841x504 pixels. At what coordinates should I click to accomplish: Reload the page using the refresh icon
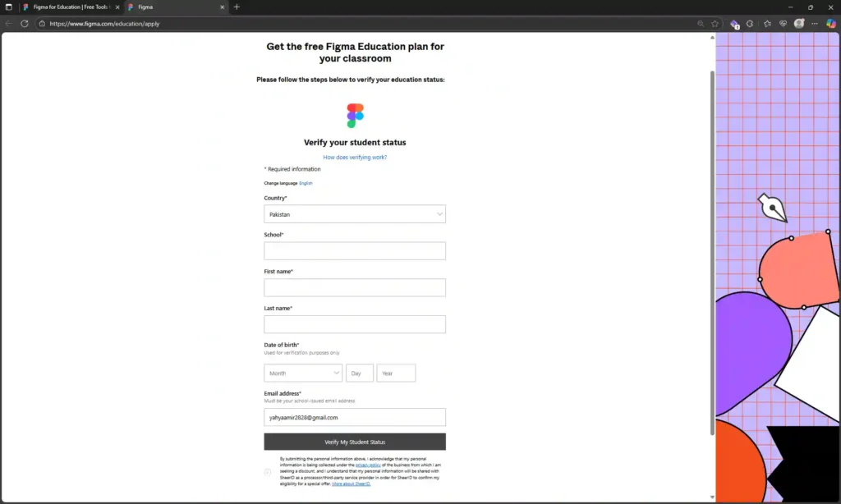pos(24,24)
